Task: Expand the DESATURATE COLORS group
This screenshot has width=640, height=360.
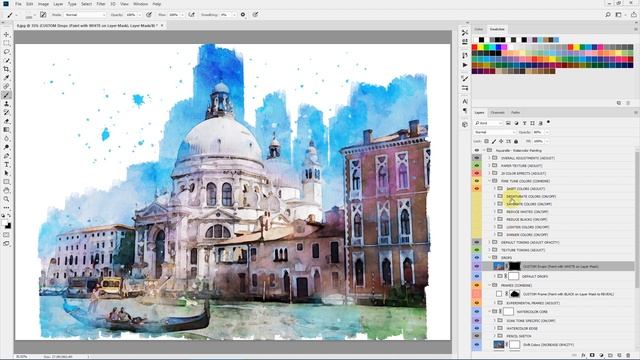Action: (x=494, y=196)
